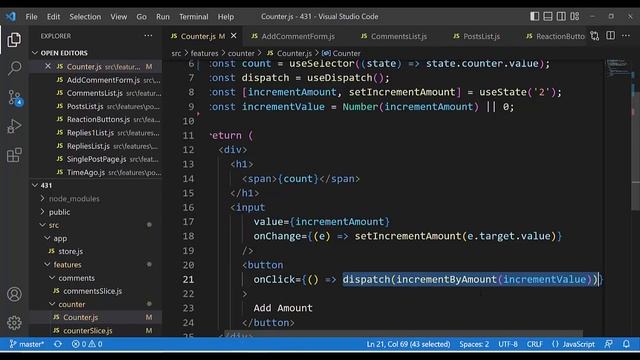The width and height of the screenshot is (640, 360).
Task: Open Run and Debug view
Action: (14, 126)
